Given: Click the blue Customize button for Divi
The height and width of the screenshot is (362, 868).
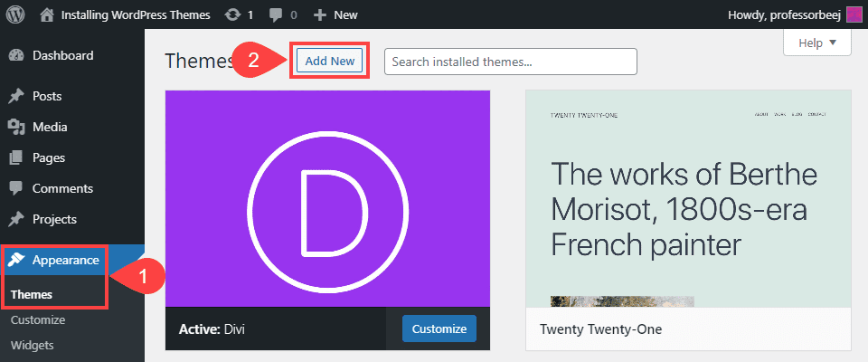Looking at the screenshot, I should tap(439, 329).
